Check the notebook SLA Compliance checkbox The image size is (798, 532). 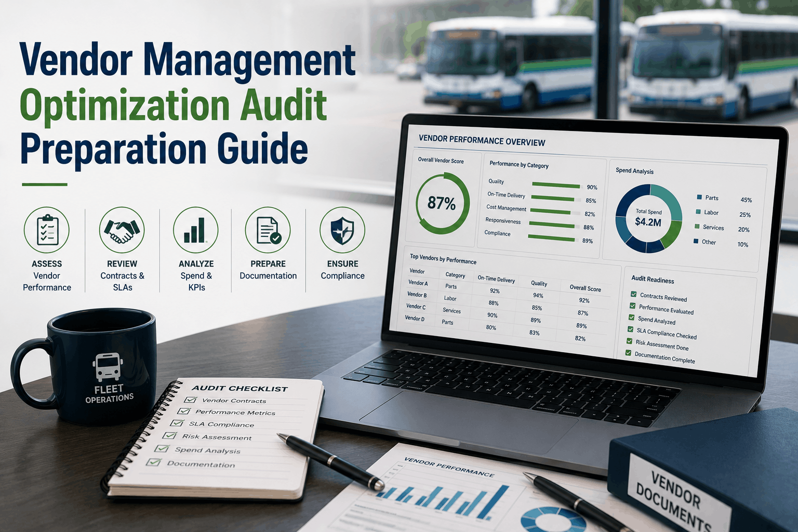coord(177,423)
